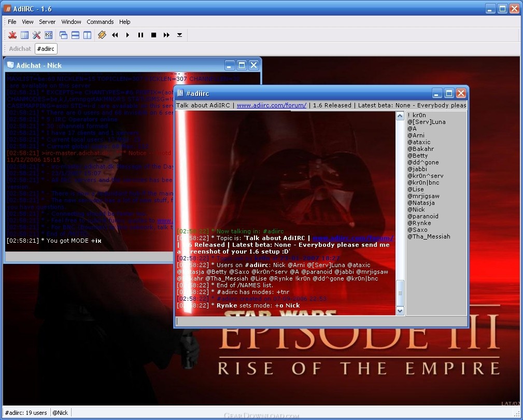The width and height of the screenshot is (523, 420).
Task: Select user @paranoid in nick list
Action: [x=423, y=216]
